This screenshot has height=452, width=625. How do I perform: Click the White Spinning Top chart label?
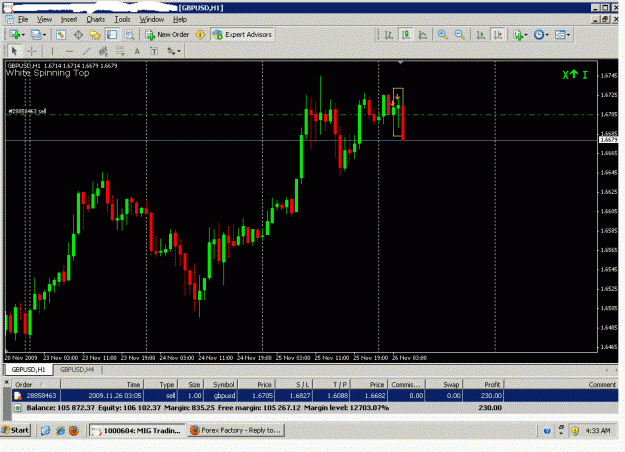(47, 73)
